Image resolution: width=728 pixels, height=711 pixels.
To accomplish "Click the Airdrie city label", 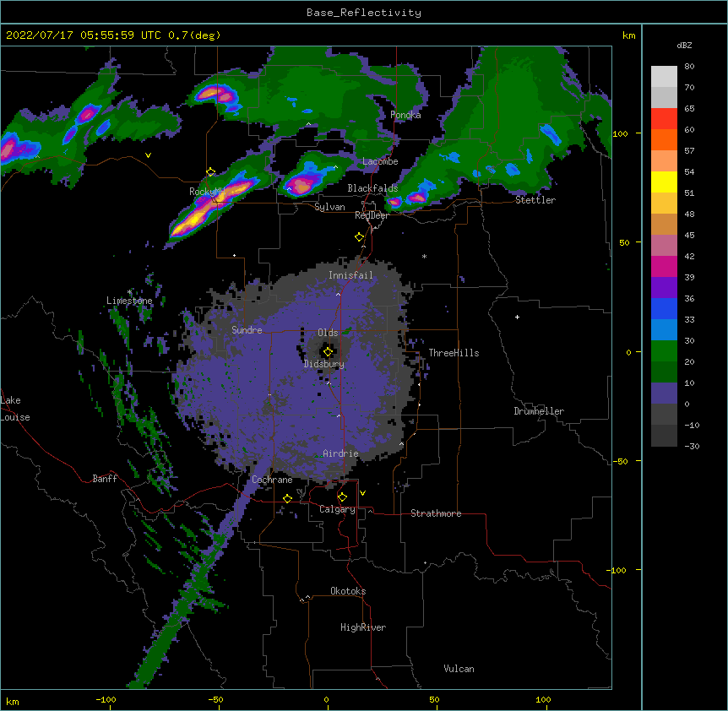I will pyautogui.click(x=340, y=453).
